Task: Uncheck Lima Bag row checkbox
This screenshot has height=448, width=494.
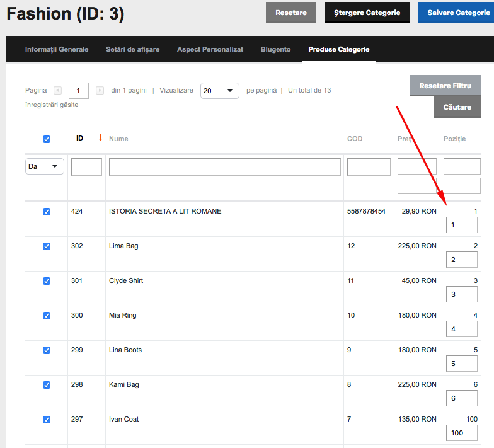Action: (47, 246)
